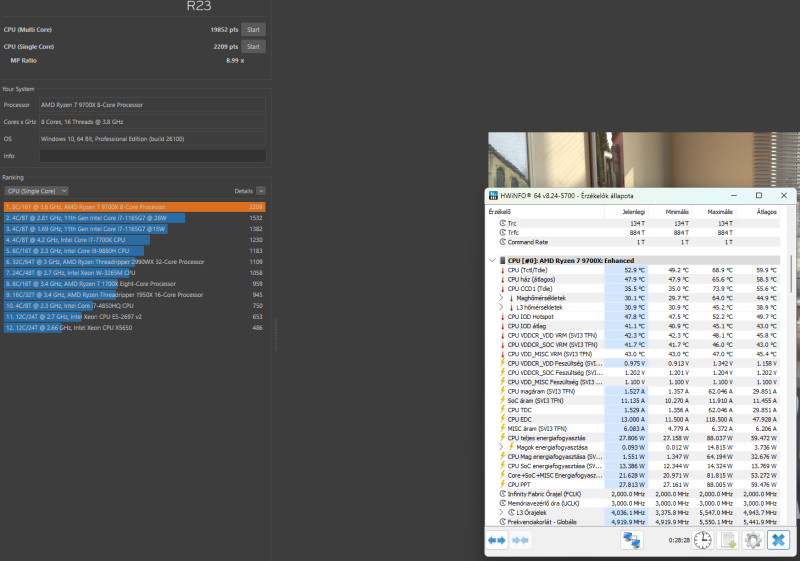Select the CPU teljes energiafogyasztás row

click(634, 438)
